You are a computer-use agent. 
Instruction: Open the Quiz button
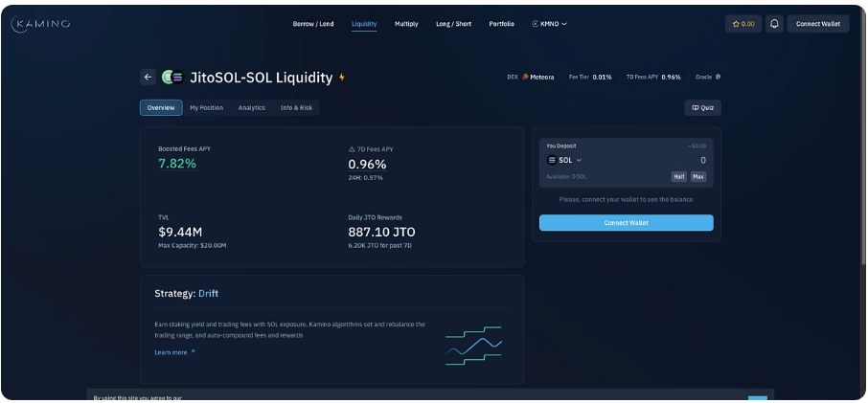point(702,108)
